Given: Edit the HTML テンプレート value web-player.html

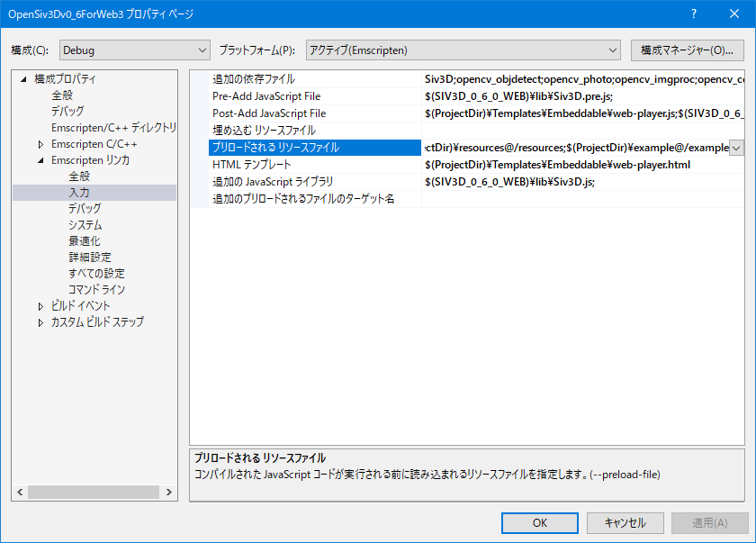Looking at the screenshot, I should [x=583, y=165].
